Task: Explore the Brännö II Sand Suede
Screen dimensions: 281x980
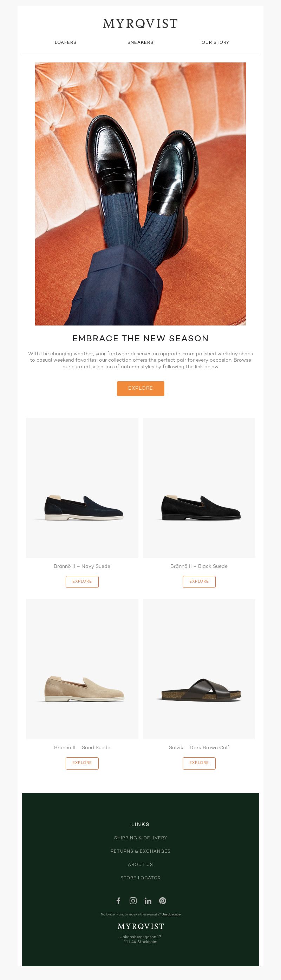Action: point(82,763)
